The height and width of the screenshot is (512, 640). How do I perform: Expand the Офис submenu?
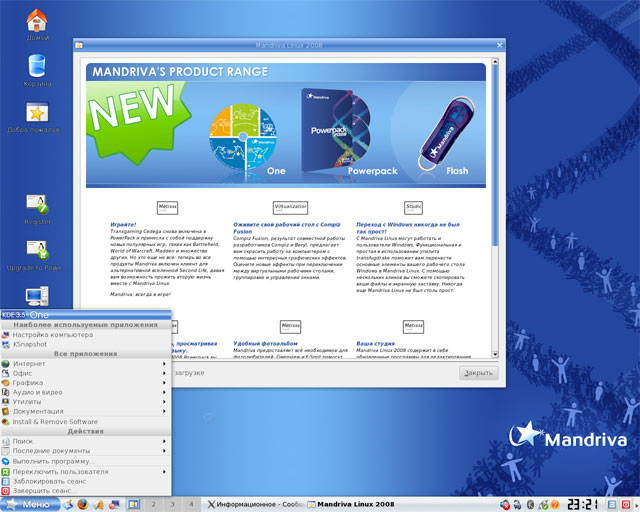click(86, 373)
